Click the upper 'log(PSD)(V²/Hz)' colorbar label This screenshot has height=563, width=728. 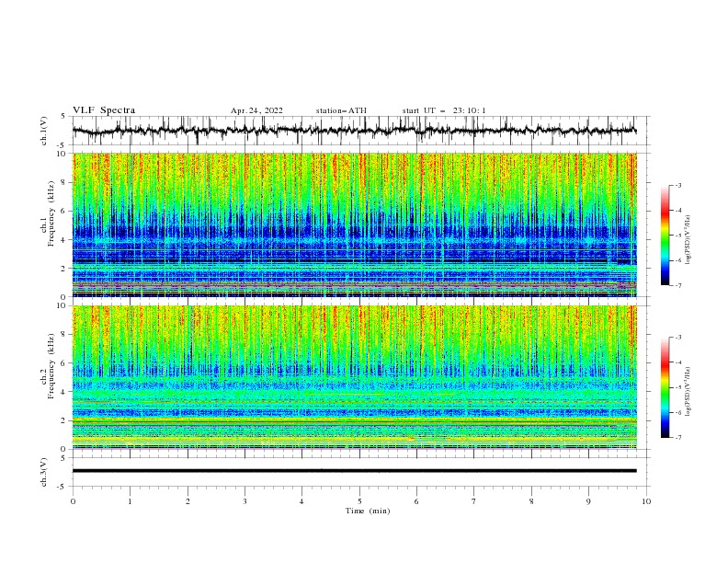point(688,240)
